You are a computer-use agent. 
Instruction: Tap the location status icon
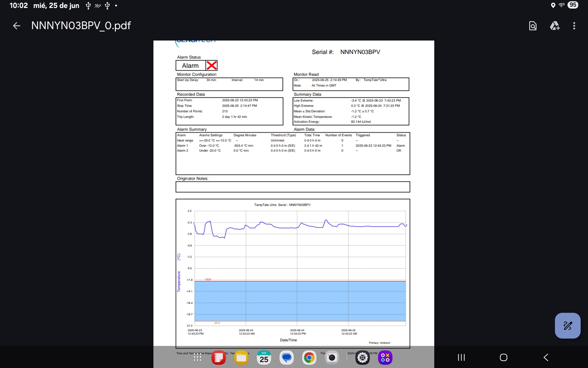pos(553,5)
